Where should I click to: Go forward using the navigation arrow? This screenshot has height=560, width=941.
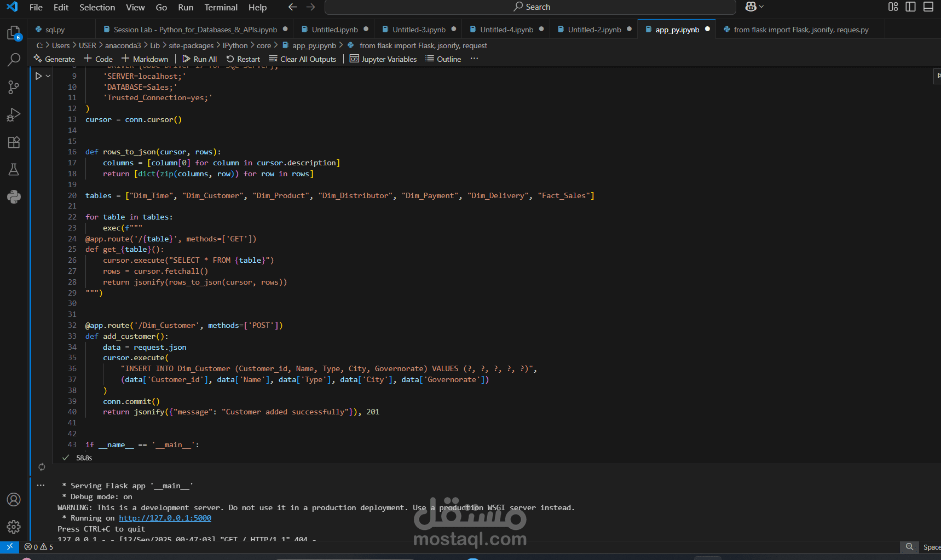point(310,7)
